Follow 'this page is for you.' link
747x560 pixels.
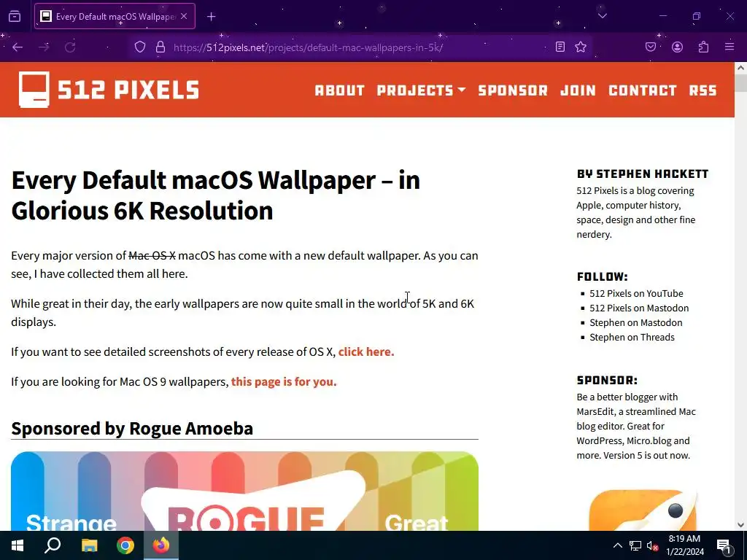(284, 382)
